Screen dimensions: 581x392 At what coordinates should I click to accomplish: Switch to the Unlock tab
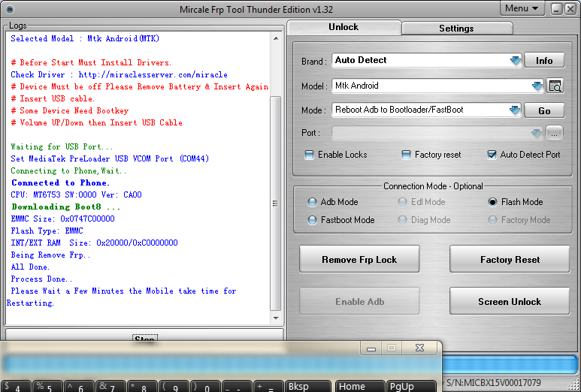pos(343,27)
